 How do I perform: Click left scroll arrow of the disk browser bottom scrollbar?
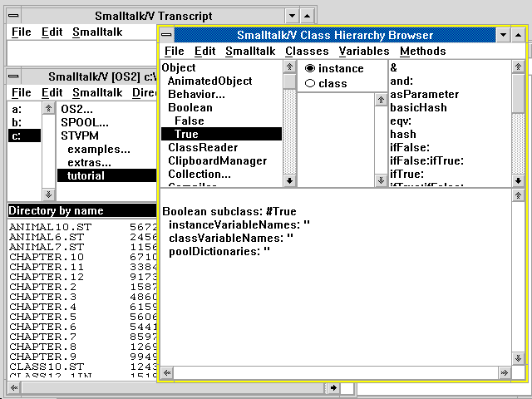point(14,388)
